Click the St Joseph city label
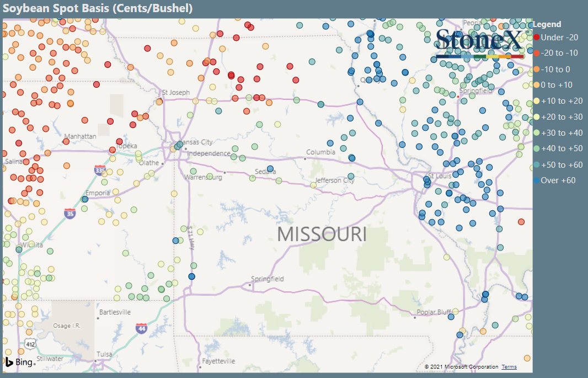This screenshot has width=588, height=378. tap(176, 92)
